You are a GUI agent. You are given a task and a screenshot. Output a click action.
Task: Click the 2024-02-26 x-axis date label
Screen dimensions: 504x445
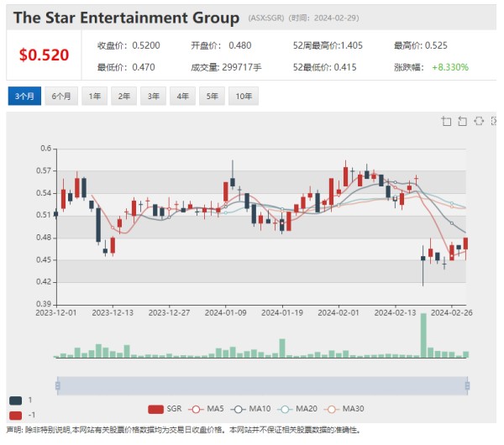tap(452, 312)
